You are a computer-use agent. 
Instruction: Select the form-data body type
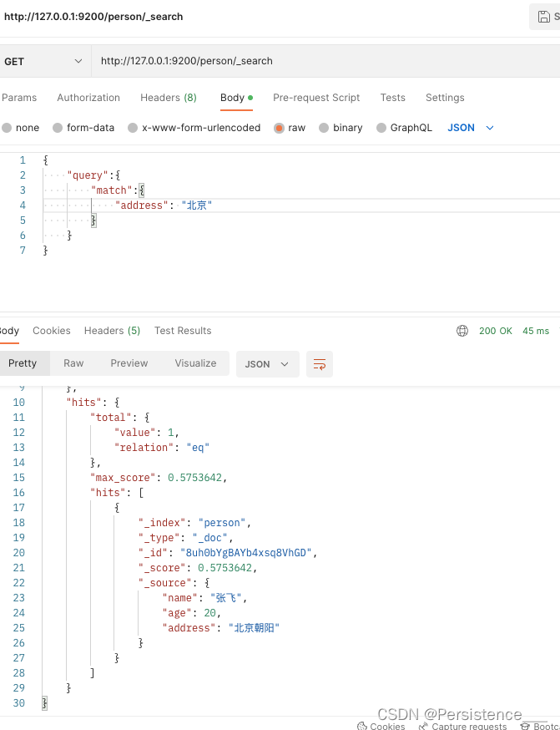tap(83, 128)
